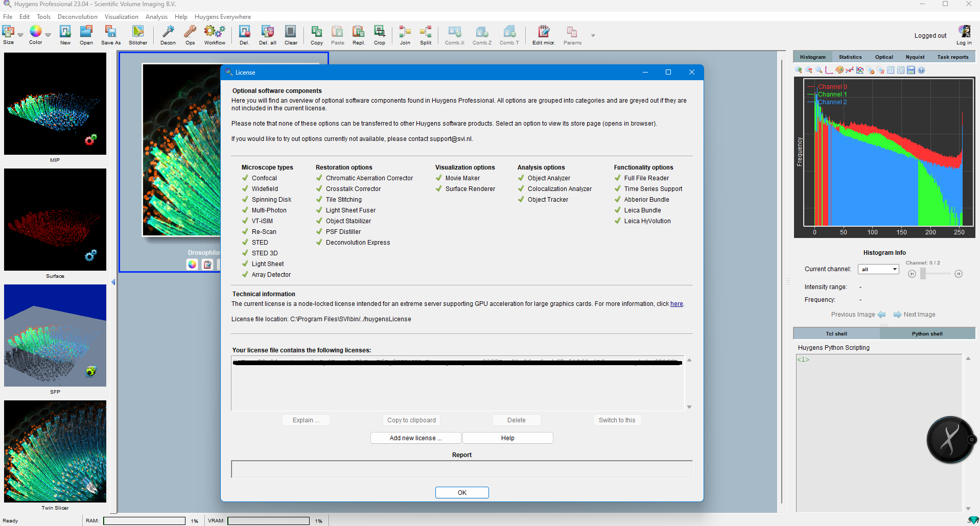Select the MIP renderer thumbnail
Screen dimensions: 980x526
tap(55, 104)
